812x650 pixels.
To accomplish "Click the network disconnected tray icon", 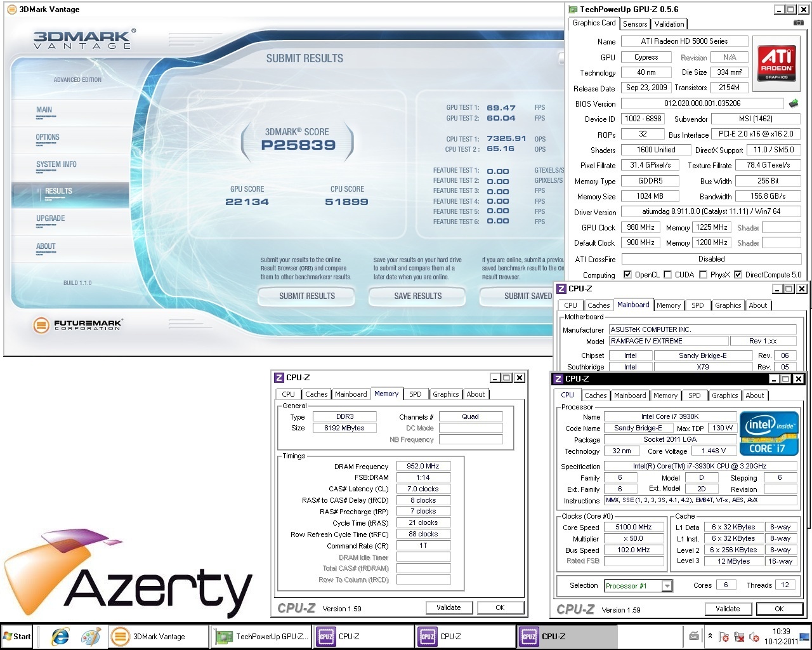I will [739, 637].
